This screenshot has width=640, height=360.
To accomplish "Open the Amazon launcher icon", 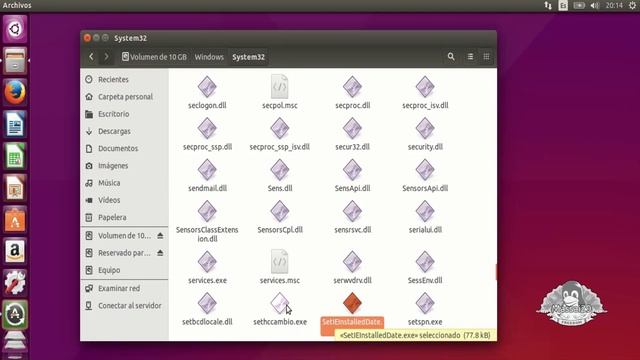I will pos(15,251).
